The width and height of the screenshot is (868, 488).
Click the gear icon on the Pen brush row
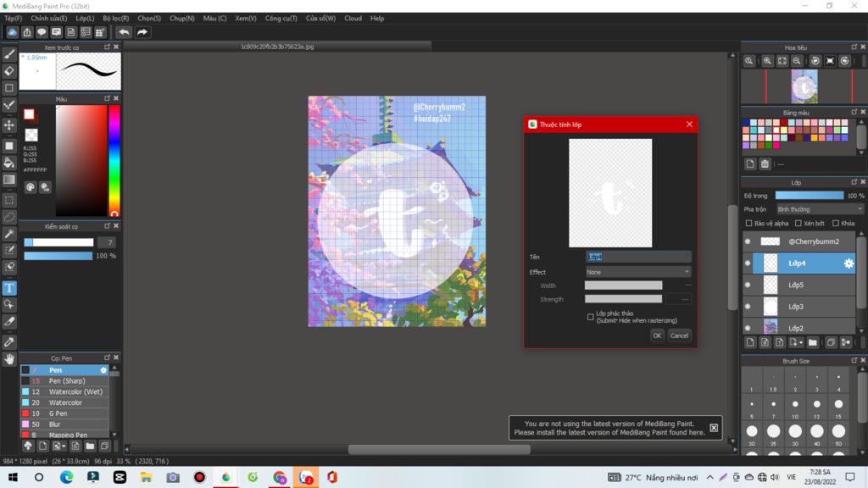103,370
